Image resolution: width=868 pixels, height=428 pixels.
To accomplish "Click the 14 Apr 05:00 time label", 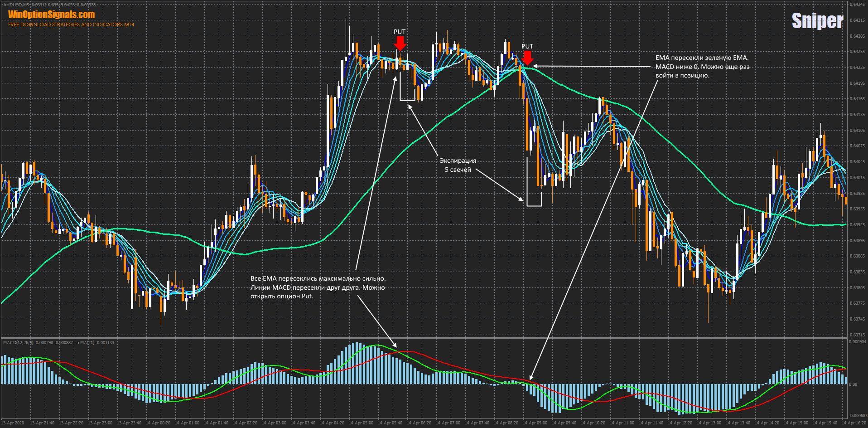I will 361,423.
